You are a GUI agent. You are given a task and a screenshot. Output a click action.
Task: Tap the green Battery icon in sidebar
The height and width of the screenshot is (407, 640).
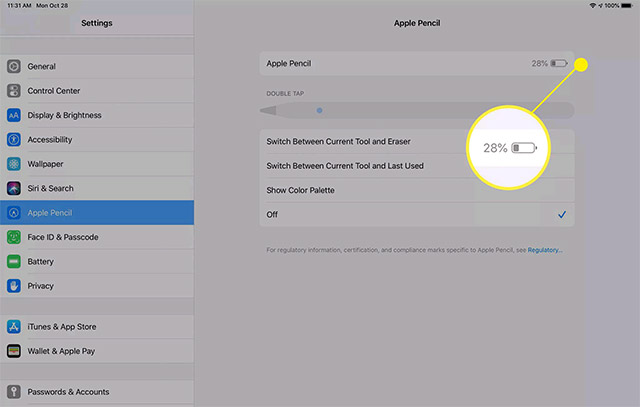click(15, 261)
